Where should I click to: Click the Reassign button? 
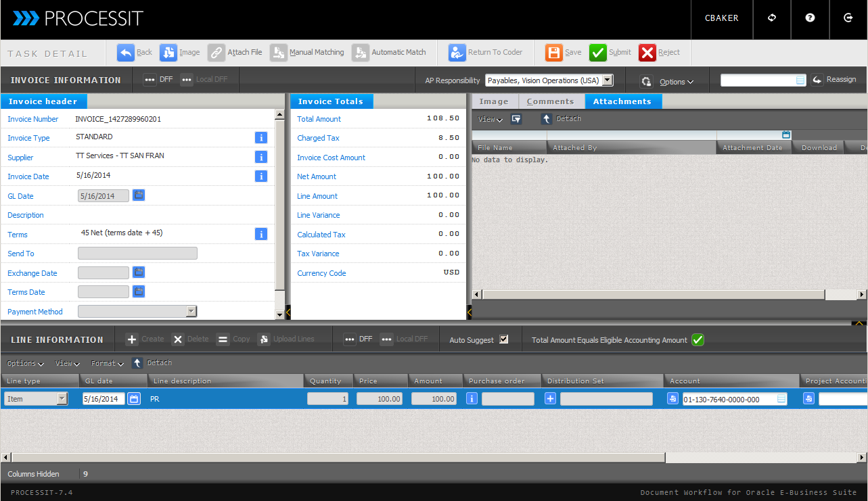(834, 80)
